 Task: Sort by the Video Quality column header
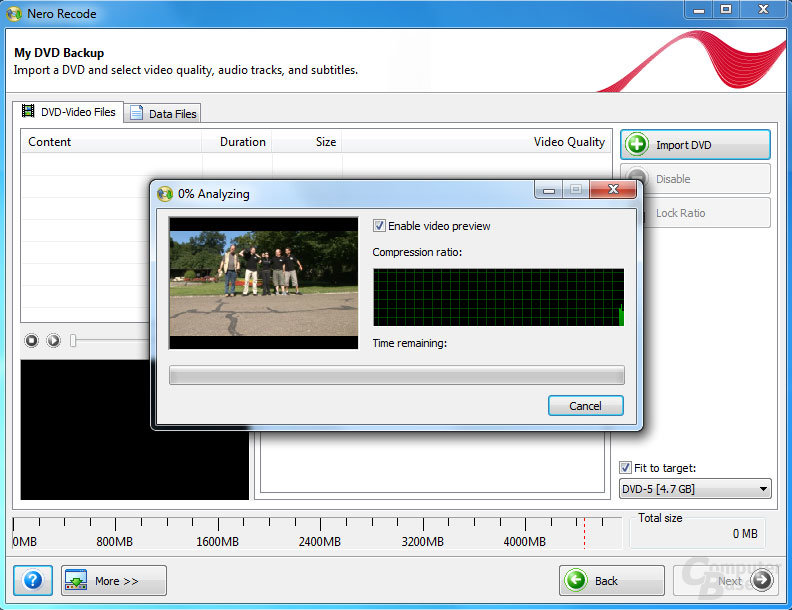[476, 142]
